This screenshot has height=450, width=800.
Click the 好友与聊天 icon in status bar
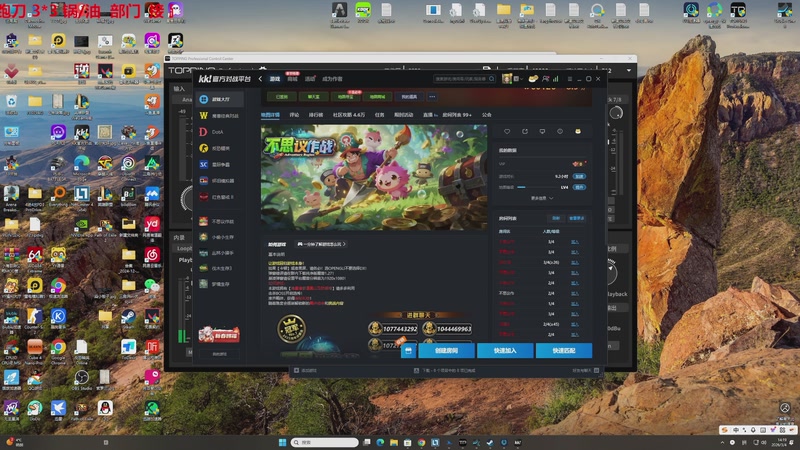596,370
